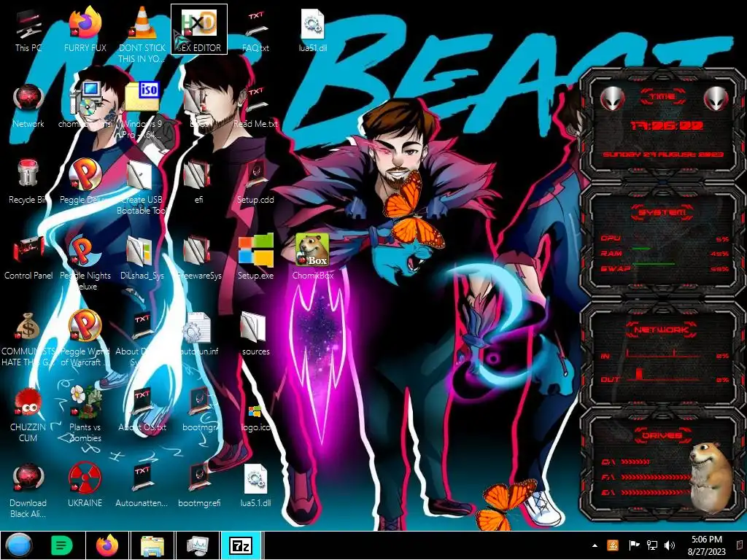Select the bootmgr.efi file icon
This screenshot has height=560, width=747.
(198, 485)
